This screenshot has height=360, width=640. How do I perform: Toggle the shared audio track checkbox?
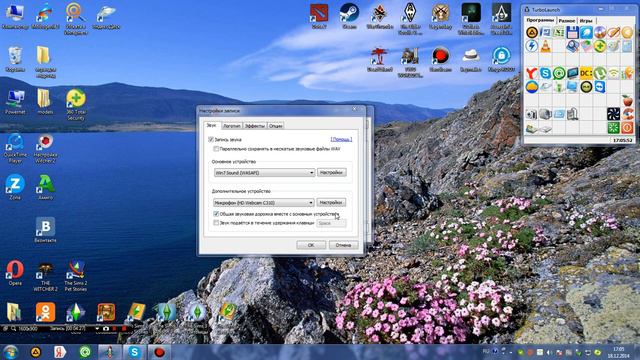click(216, 214)
